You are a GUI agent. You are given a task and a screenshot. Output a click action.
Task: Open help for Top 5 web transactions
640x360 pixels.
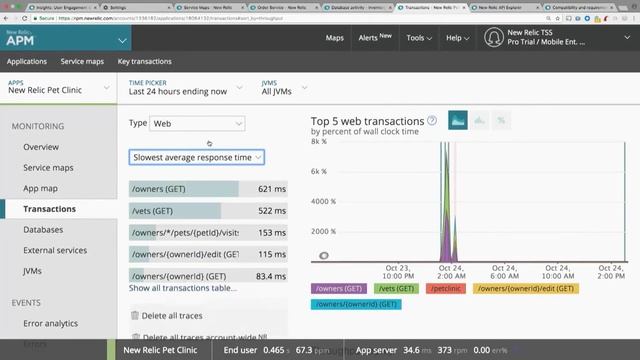click(x=432, y=120)
